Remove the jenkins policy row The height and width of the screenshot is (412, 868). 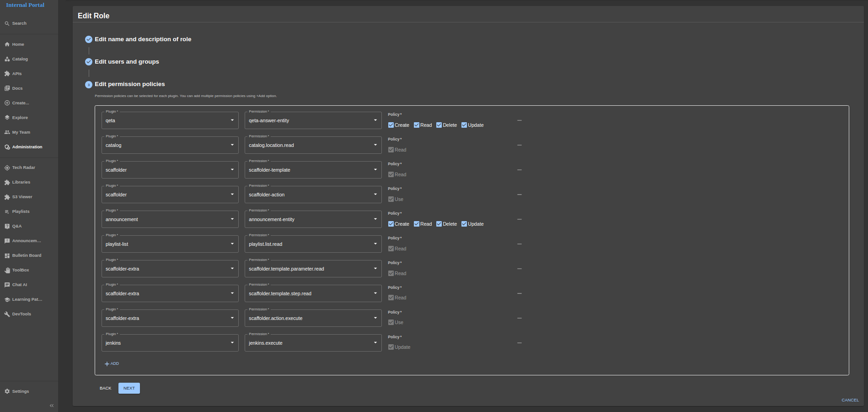point(519,343)
